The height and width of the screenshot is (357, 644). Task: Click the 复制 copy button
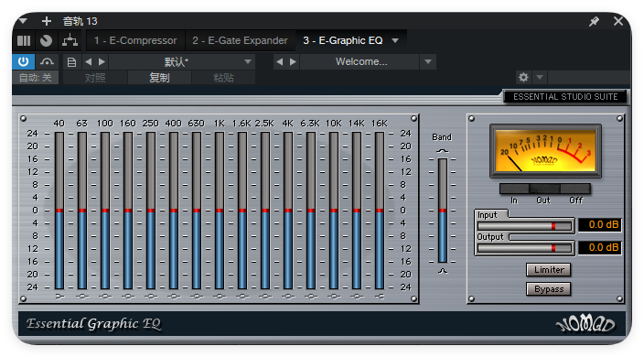[159, 78]
